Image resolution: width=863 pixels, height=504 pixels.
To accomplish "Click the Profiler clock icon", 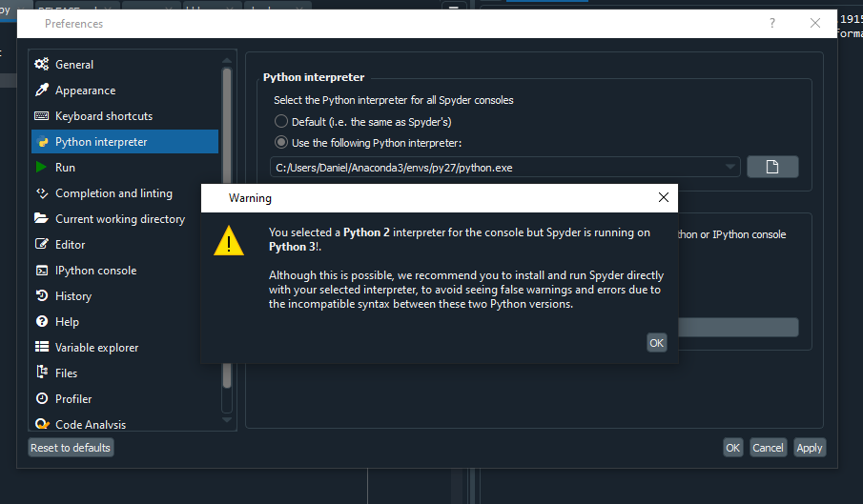I will tap(42, 398).
